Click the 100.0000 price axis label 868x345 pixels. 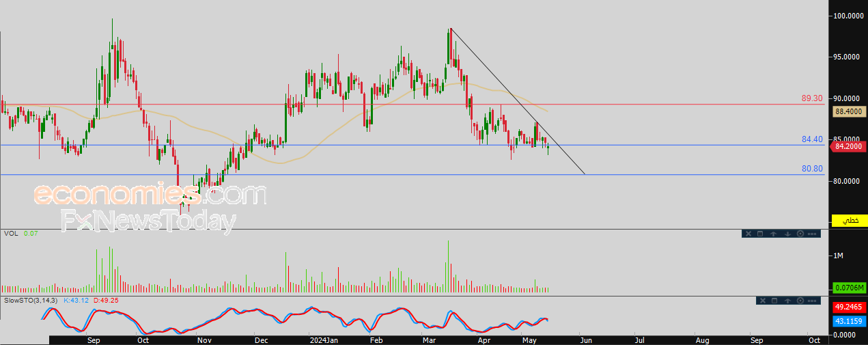click(x=848, y=15)
